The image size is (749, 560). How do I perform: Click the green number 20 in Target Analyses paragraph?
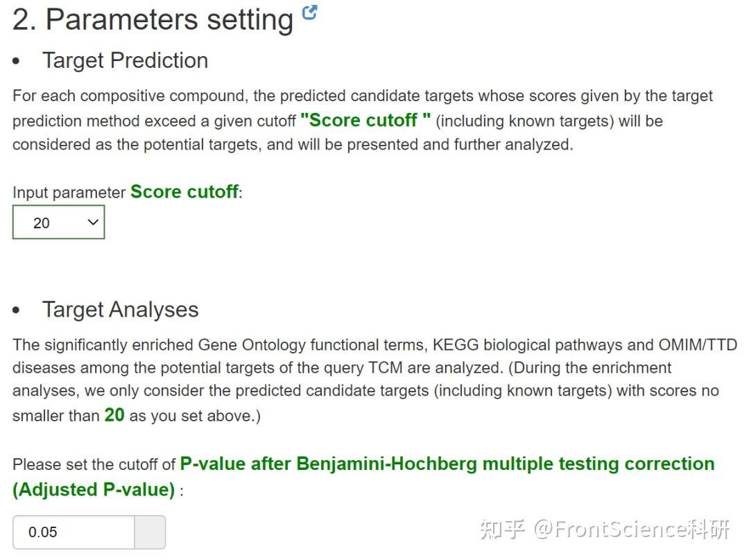click(x=114, y=415)
